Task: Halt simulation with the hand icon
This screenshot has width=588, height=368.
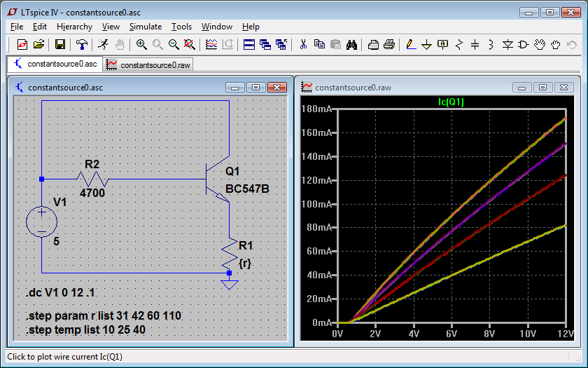Action: (119, 45)
